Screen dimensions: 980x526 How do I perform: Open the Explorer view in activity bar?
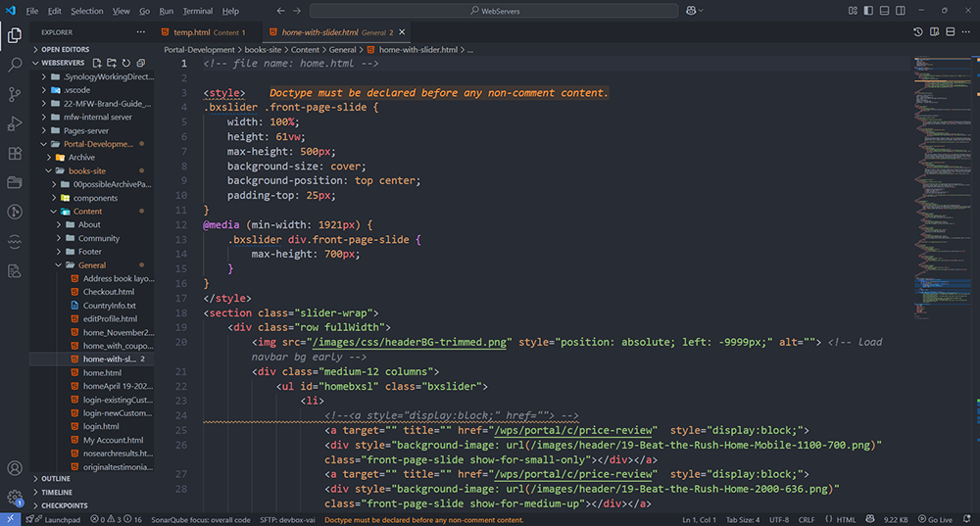15,35
